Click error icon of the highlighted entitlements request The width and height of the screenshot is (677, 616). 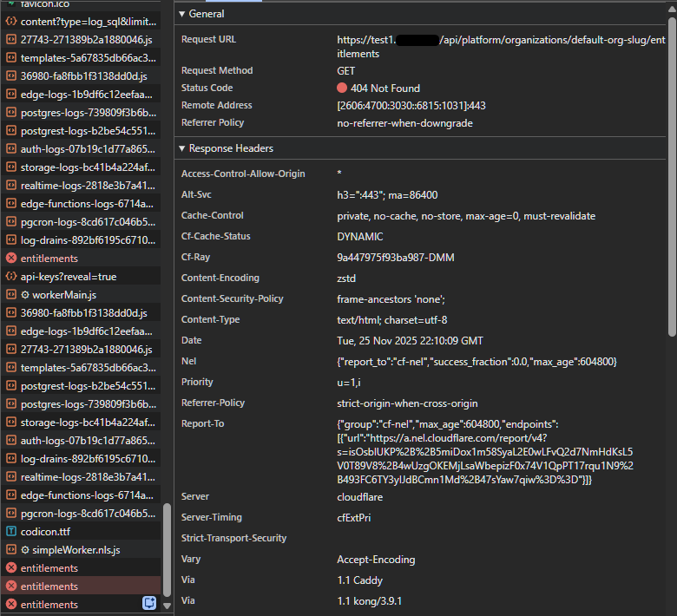tap(11, 586)
